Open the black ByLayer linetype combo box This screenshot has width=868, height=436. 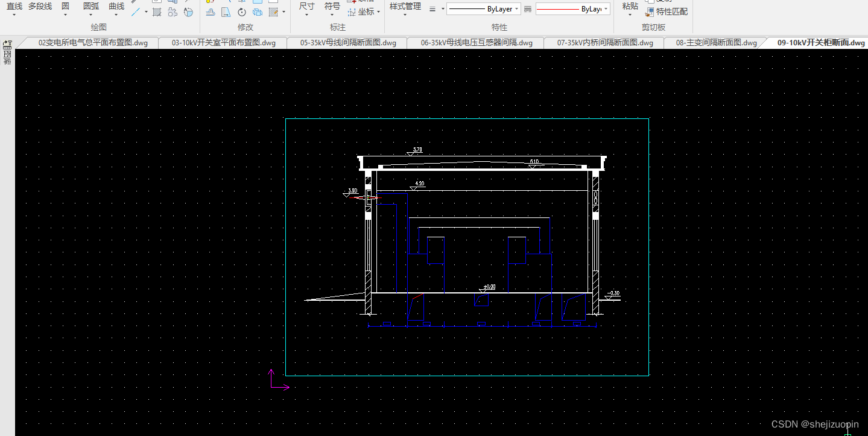coord(484,9)
